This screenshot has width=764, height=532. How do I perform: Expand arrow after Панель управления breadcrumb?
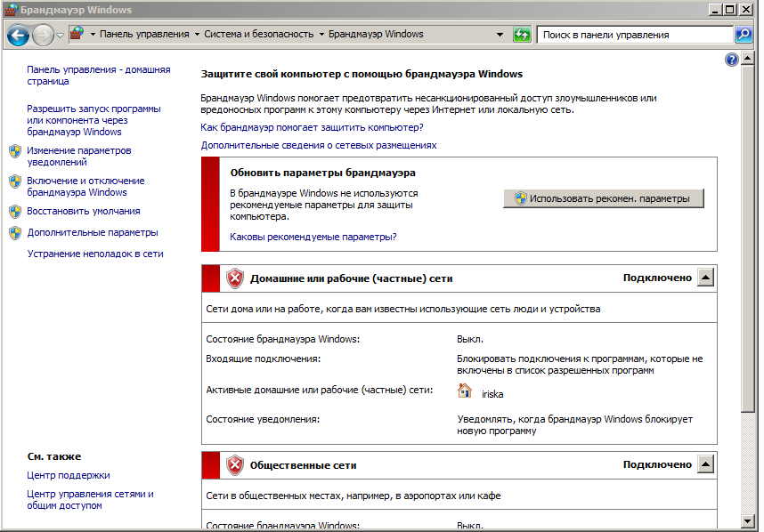pos(197,34)
